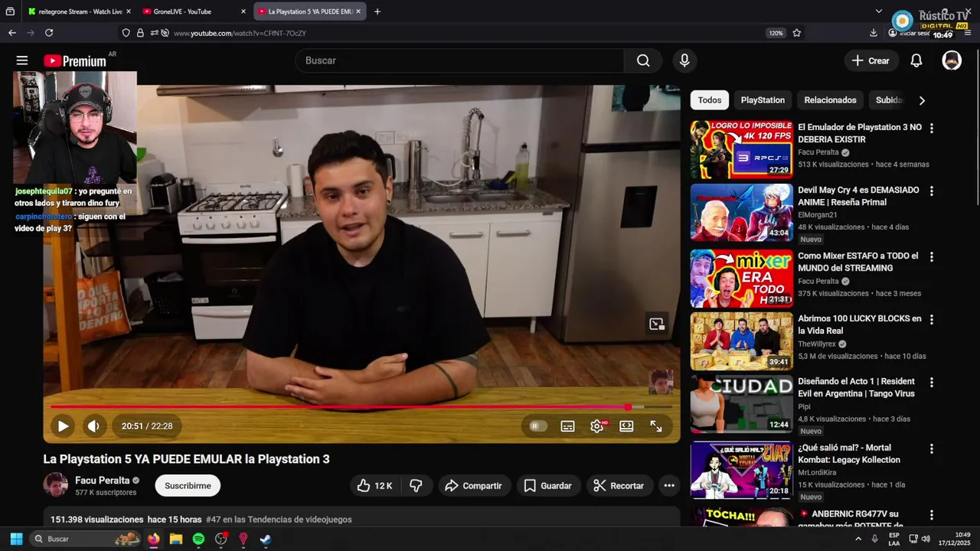Image resolution: width=980 pixels, height=551 pixels.
Task: Show more filter chips with arrow
Action: [922, 100]
